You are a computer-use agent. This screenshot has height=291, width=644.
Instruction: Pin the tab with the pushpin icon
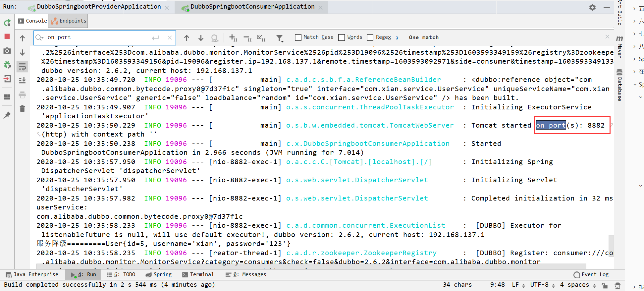tap(7, 115)
